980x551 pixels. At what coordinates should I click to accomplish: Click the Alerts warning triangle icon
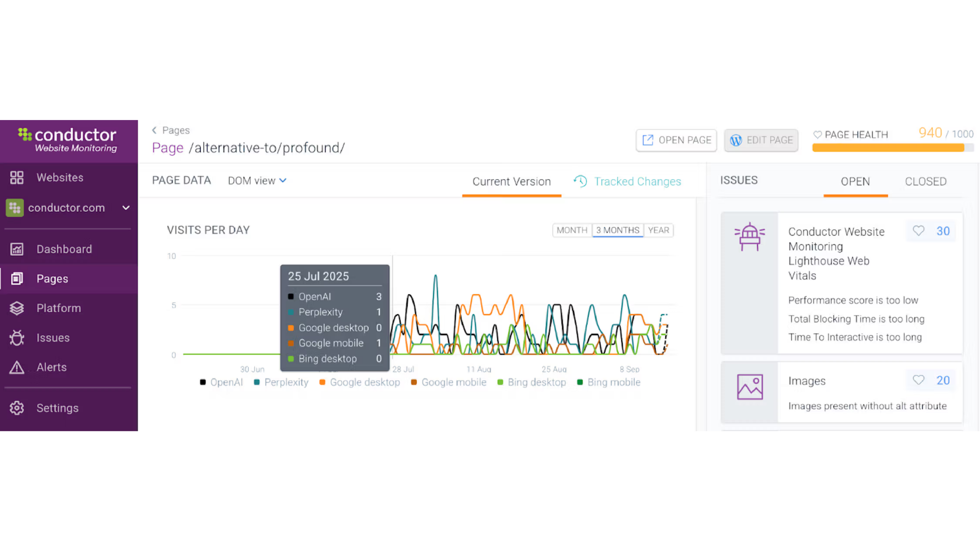point(17,367)
